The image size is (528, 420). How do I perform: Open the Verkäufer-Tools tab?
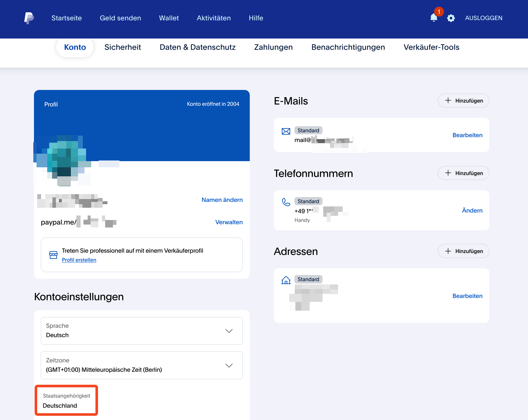tap(432, 47)
